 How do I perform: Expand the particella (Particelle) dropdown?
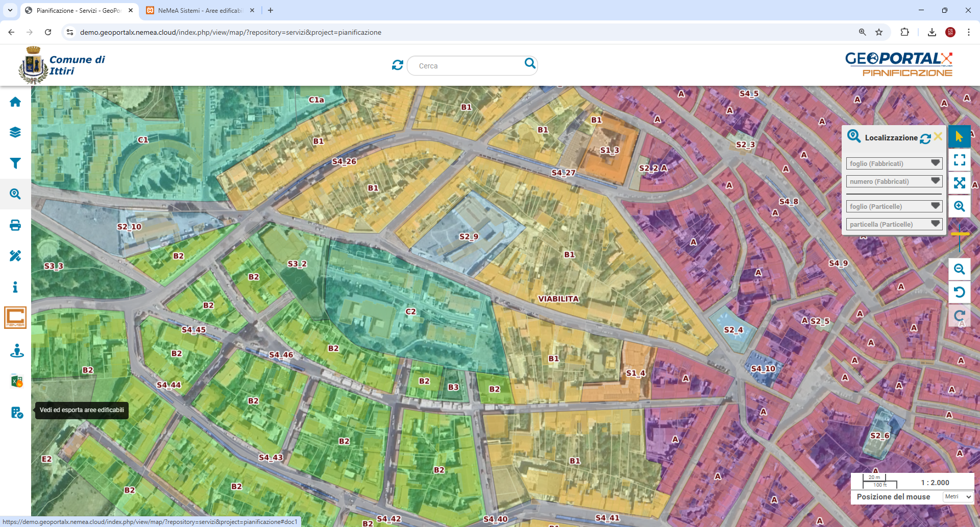(x=894, y=224)
